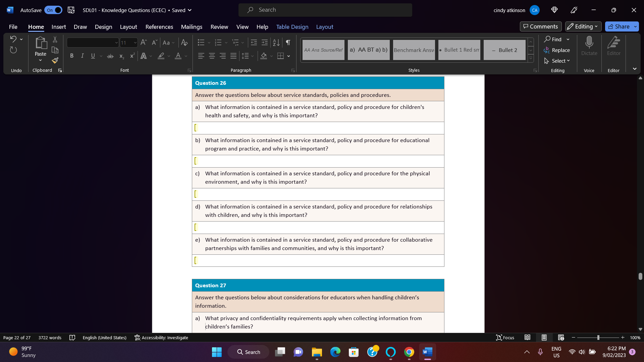Open the Replace tool

click(557, 50)
